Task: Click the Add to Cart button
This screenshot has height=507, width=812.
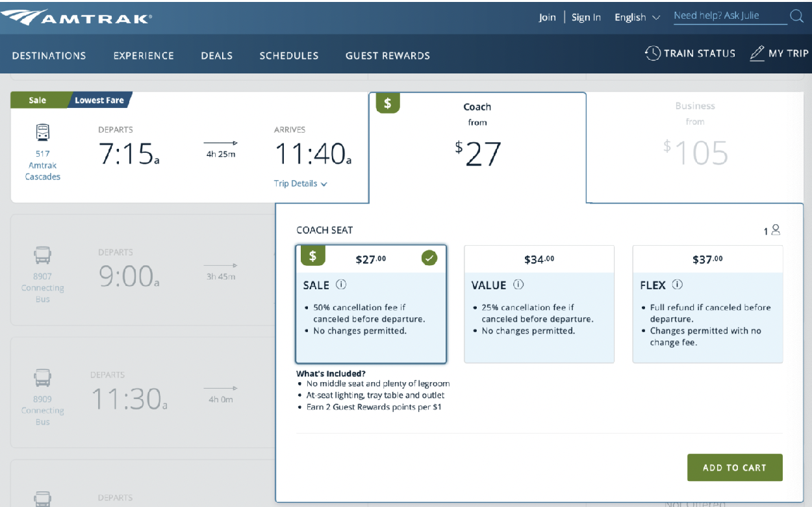Action: [735, 467]
